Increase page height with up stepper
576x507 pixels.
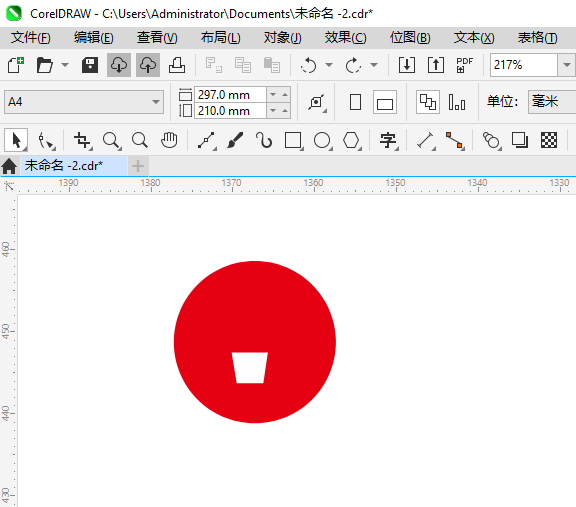click(285, 111)
